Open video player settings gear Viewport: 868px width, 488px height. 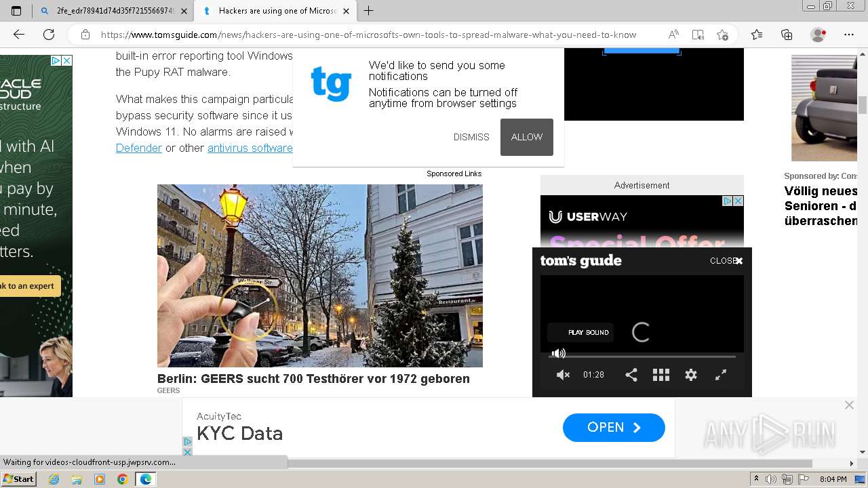[x=691, y=375]
